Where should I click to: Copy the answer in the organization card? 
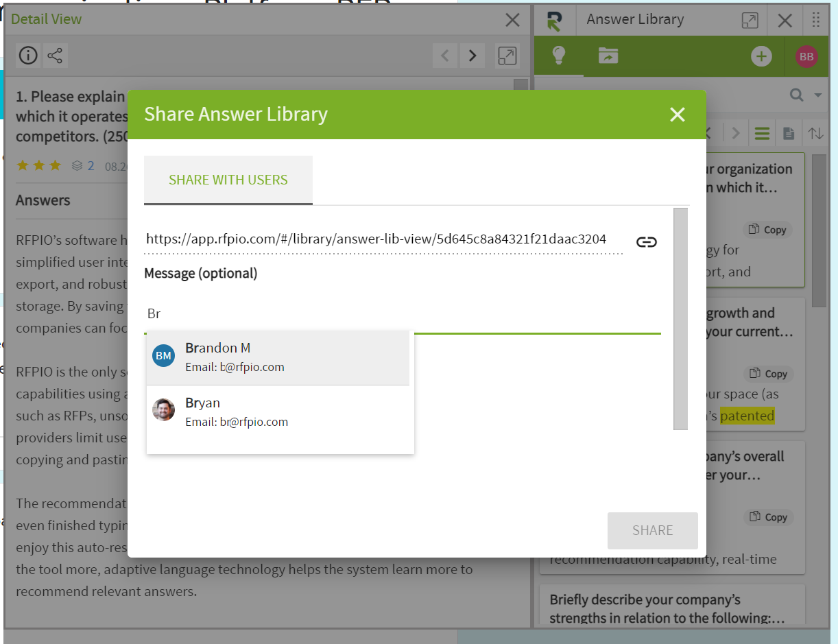(x=768, y=230)
